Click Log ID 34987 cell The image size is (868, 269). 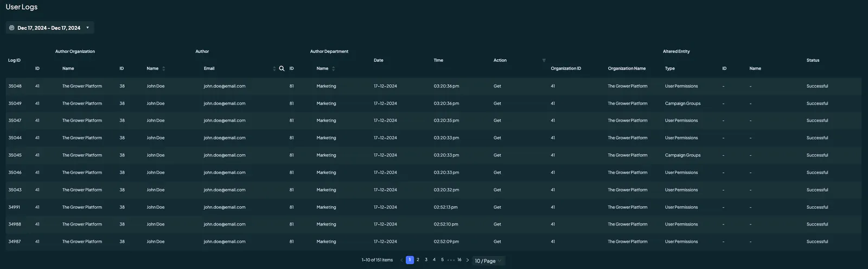(15, 241)
